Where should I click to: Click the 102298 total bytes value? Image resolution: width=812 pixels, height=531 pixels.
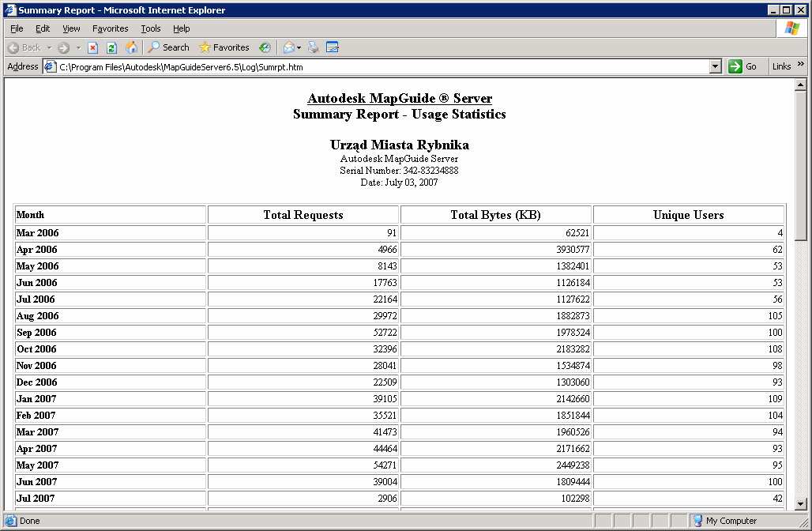[575, 498]
